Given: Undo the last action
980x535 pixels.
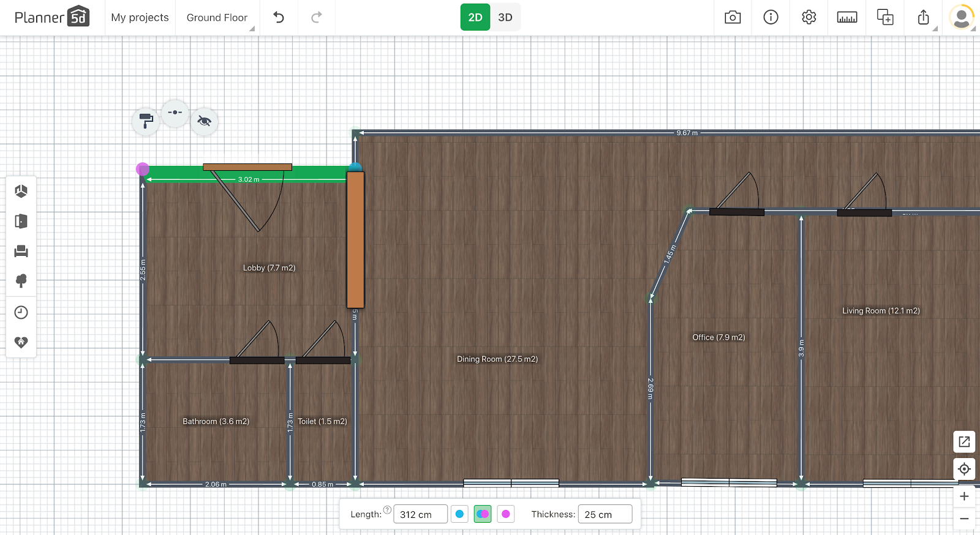Looking at the screenshot, I should tap(279, 17).
